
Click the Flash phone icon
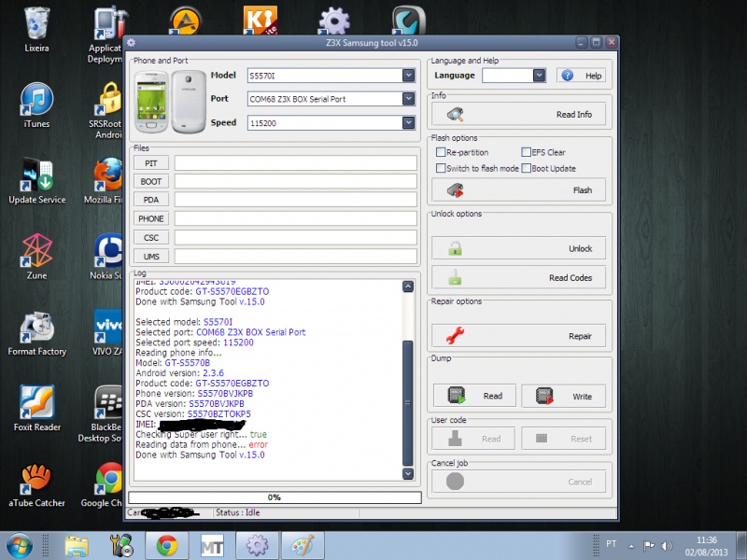456,190
